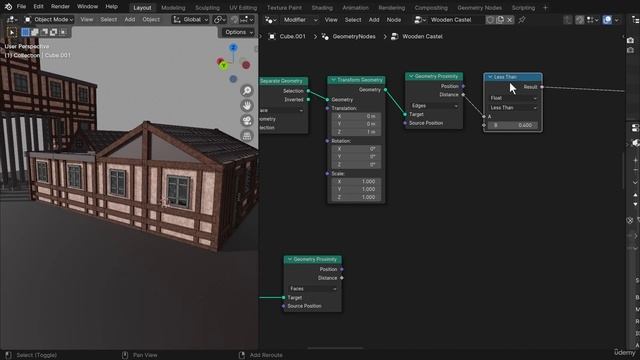Choose Set New Selection mode icon
Screen dimensions: 640x360
[x=25, y=32]
